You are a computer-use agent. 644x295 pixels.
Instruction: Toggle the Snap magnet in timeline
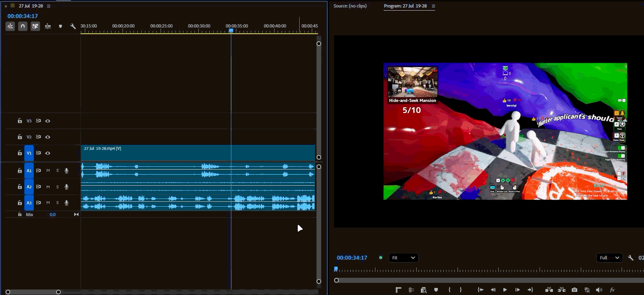[x=23, y=26]
